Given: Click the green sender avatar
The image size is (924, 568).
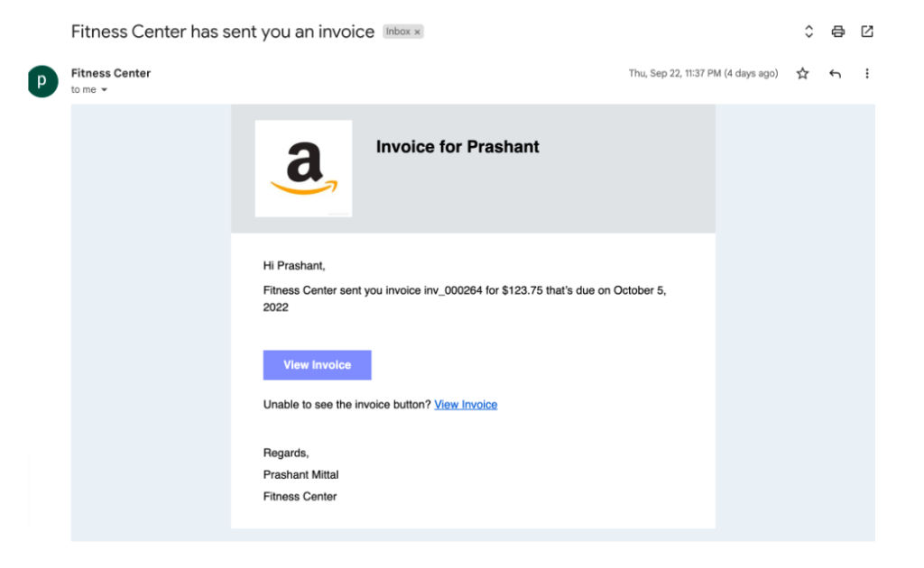Looking at the screenshot, I should 42,80.
